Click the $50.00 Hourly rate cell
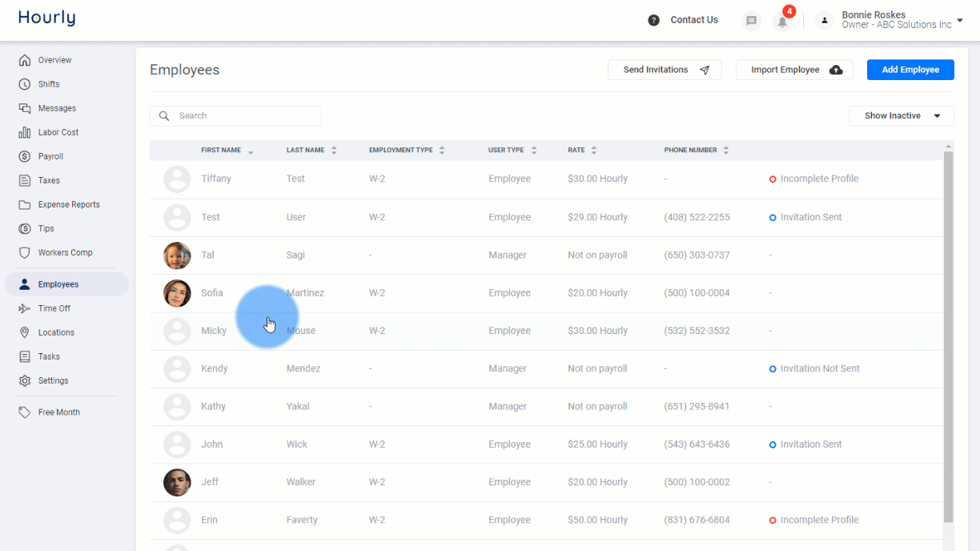 click(x=597, y=520)
